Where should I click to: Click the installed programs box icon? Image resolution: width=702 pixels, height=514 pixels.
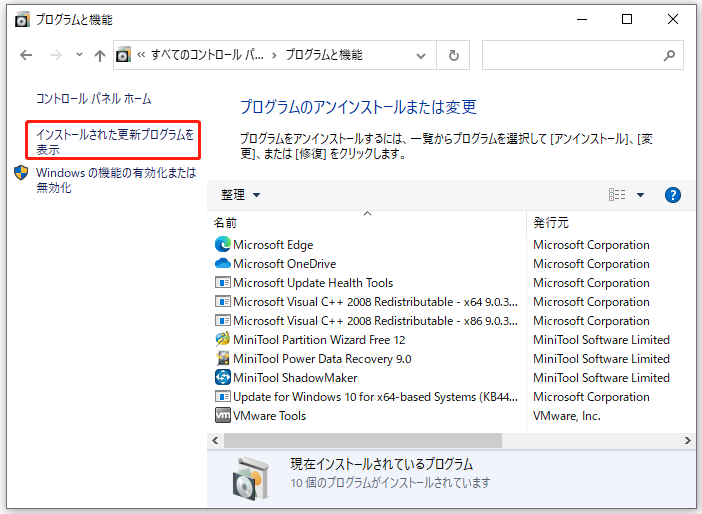click(x=252, y=479)
